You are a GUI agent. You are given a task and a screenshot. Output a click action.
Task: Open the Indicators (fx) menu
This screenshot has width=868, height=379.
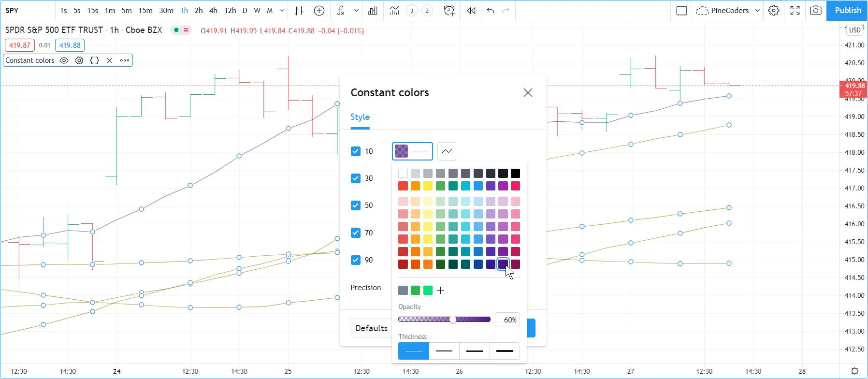341,11
